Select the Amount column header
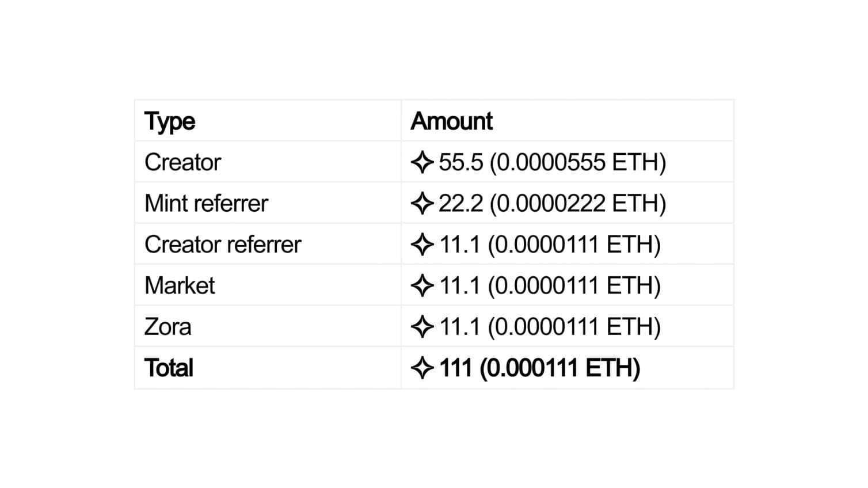The width and height of the screenshot is (868, 488). pos(452,121)
